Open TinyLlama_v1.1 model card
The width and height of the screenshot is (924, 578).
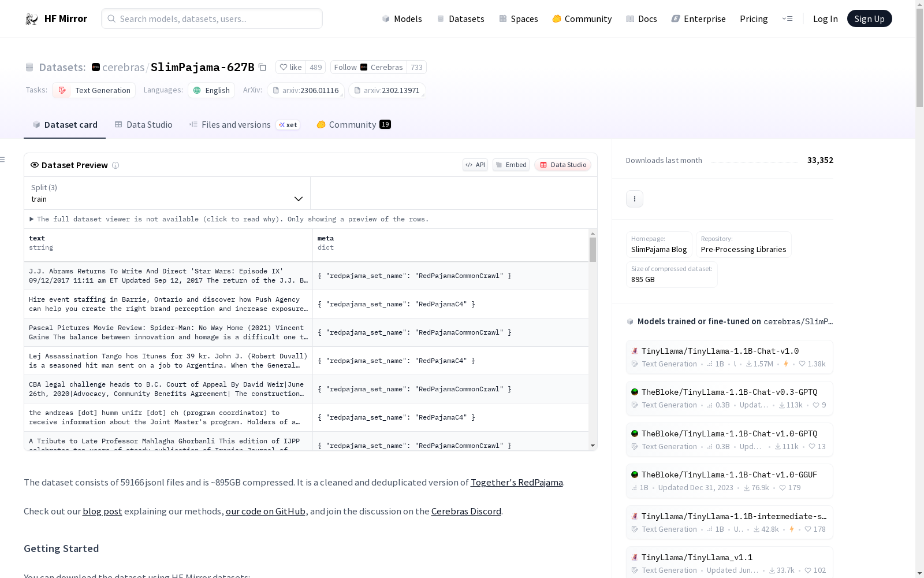pos(729,562)
